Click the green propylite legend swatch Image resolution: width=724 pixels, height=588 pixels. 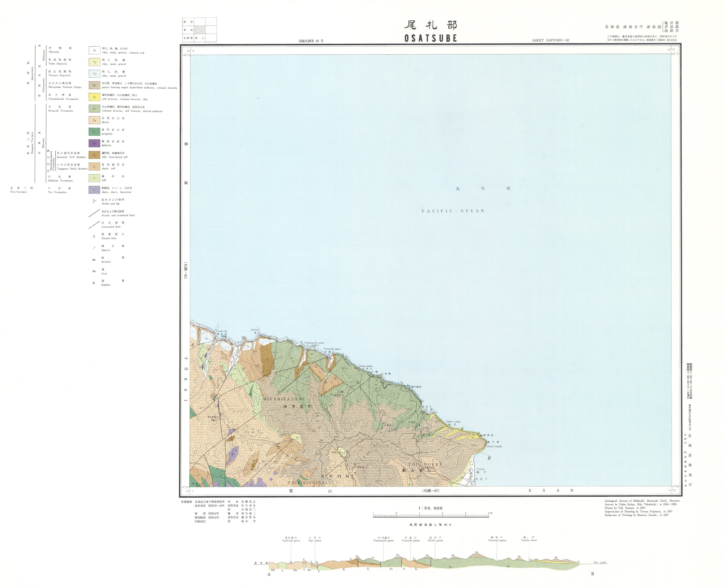(x=95, y=131)
